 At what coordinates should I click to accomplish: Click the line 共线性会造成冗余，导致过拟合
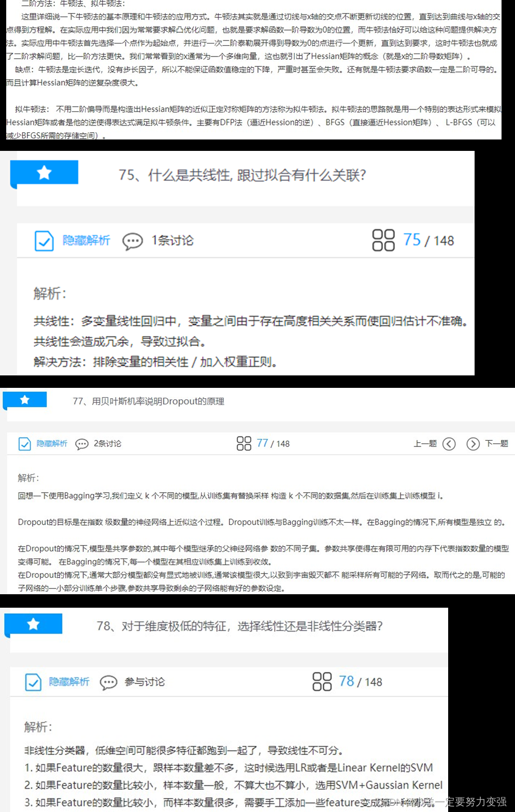click(120, 342)
